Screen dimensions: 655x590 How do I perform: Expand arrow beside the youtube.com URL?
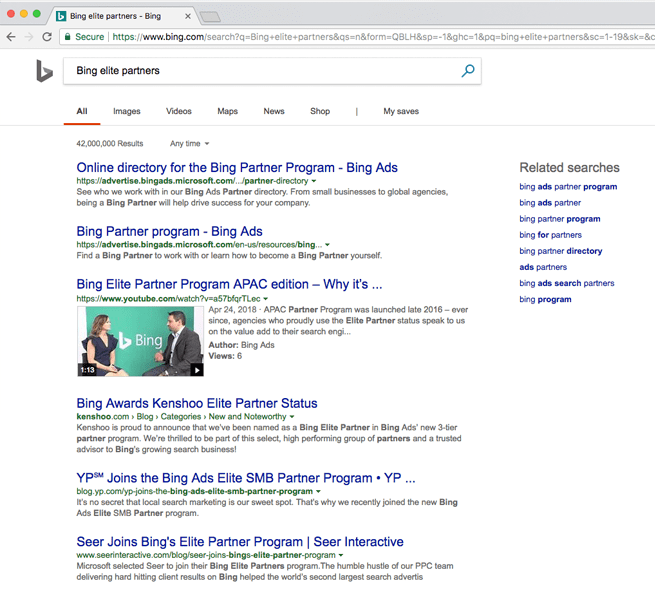[x=266, y=299]
